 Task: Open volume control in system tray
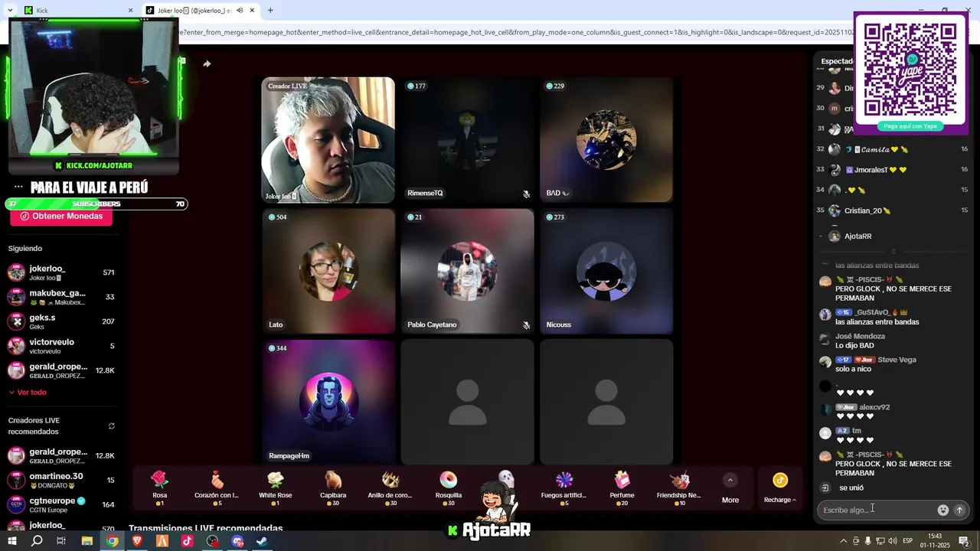coord(892,540)
